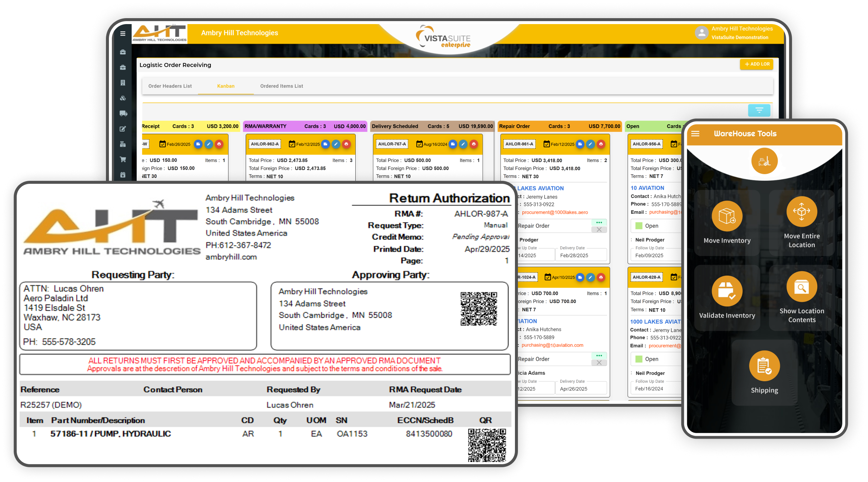Viewport: 868px width, 482px height.
Task: Click the ADD LOR button
Action: [x=757, y=64]
